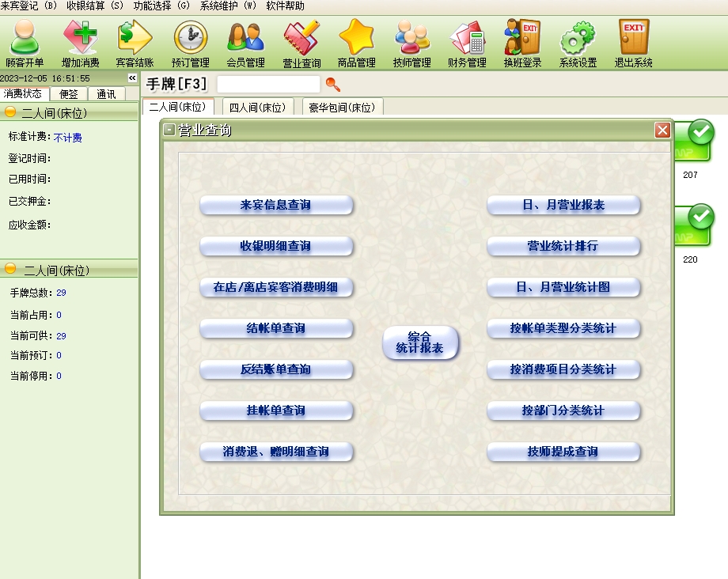Collapse the 营业查询 dialog title toggle
Image resolution: width=728 pixels, height=579 pixels.
(x=169, y=131)
